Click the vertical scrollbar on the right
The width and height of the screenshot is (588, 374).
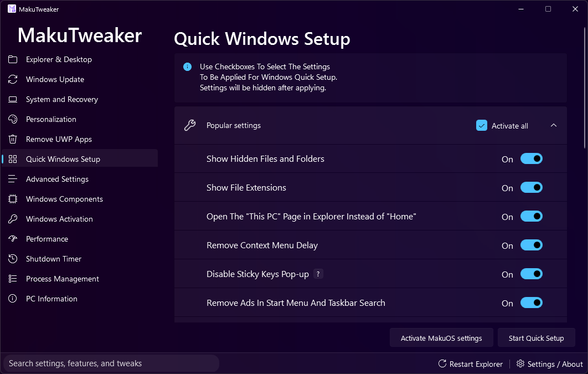pos(585,88)
